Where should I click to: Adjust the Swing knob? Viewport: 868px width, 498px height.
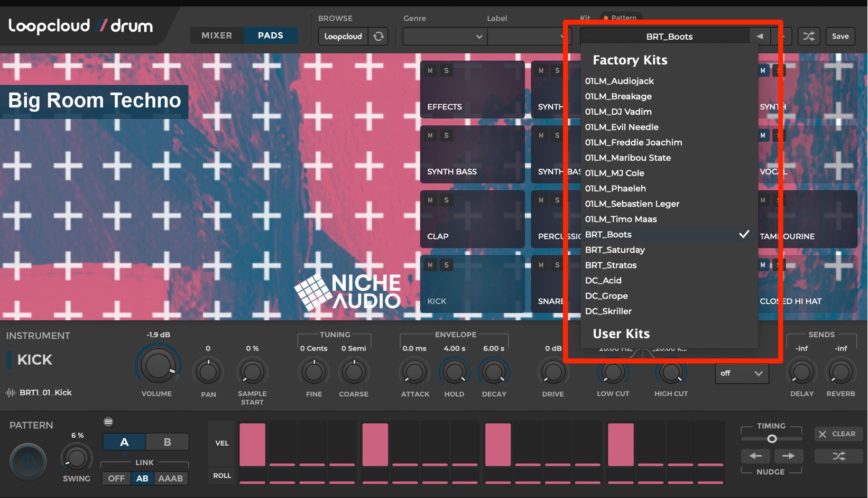pyautogui.click(x=77, y=458)
